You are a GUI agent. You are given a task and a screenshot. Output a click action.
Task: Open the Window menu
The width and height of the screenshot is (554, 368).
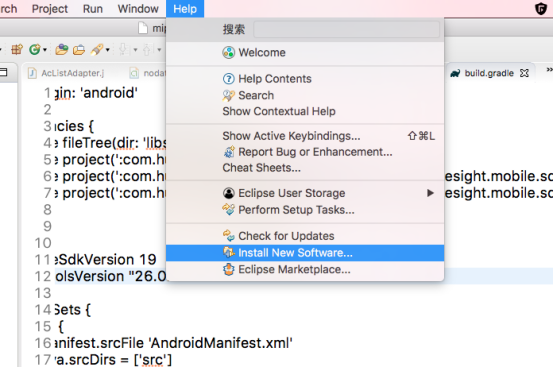[x=138, y=8]
